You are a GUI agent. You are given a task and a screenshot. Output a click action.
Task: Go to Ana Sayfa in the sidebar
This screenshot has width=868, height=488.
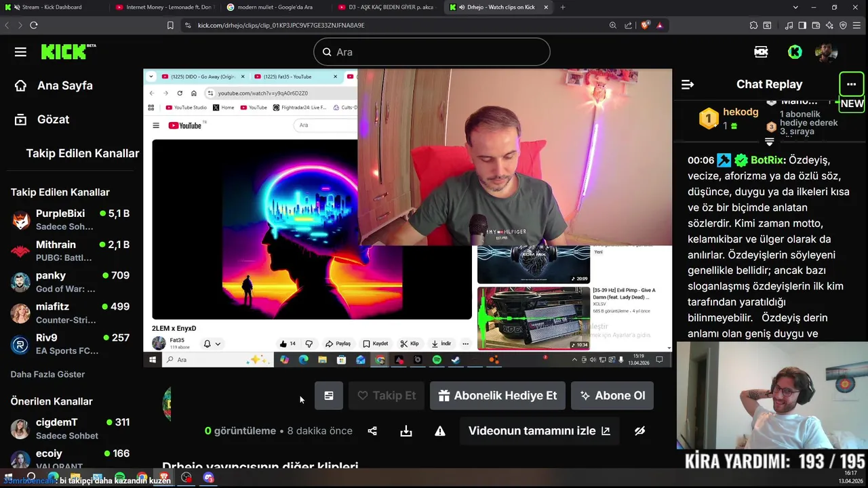click(54, 85)
